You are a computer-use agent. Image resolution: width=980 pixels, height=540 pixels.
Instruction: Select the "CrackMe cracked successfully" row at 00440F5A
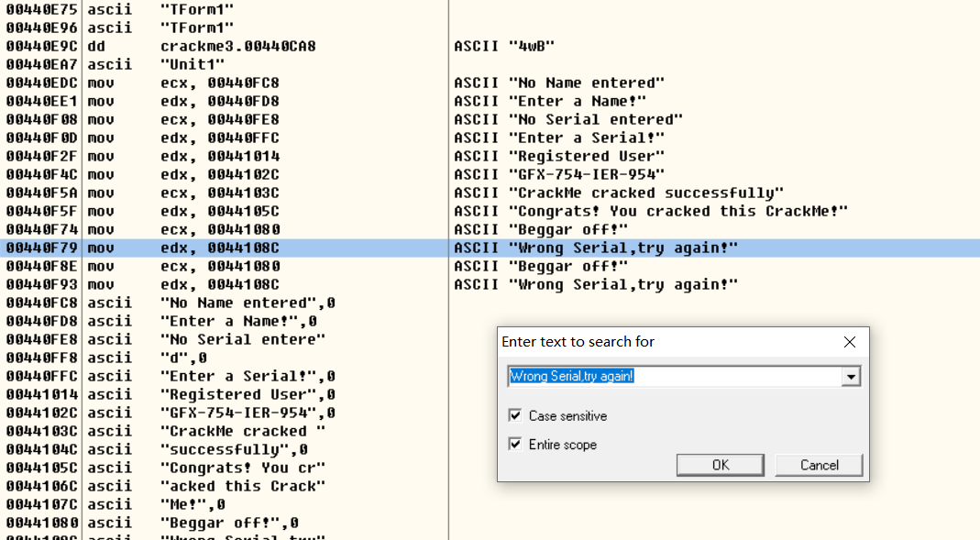coord(220,193)
